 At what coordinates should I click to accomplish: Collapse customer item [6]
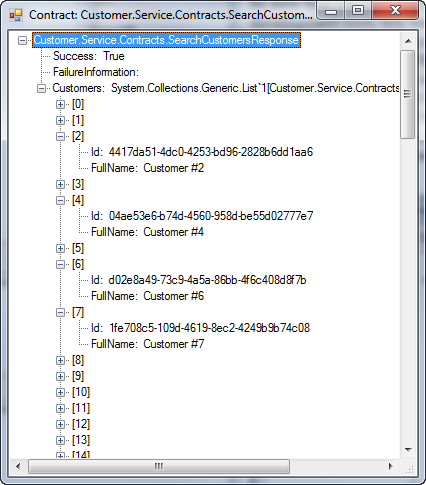(60, 265)
